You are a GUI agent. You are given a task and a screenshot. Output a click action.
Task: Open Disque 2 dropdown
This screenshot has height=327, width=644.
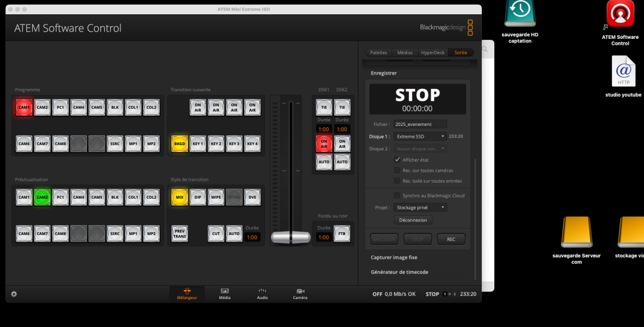420,149
